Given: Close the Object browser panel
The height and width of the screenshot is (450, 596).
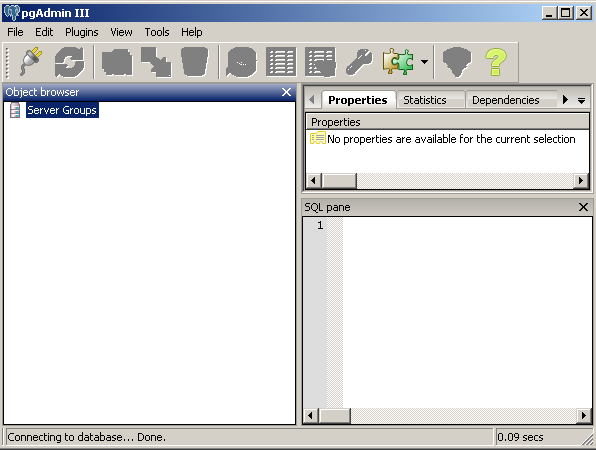Looking at the screenshot, I should [286, 92].
